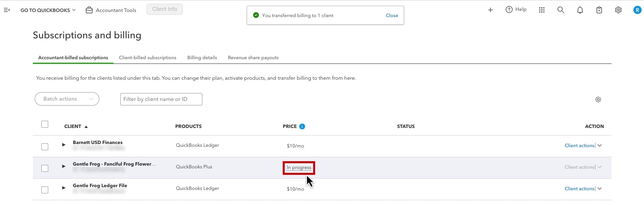Check the Gentle Frog Ledger File checkbox

[x=45, y=190]
